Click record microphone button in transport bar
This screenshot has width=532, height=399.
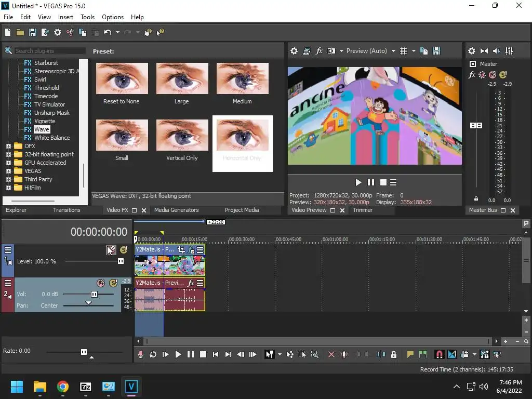click(x=140, y=354)
